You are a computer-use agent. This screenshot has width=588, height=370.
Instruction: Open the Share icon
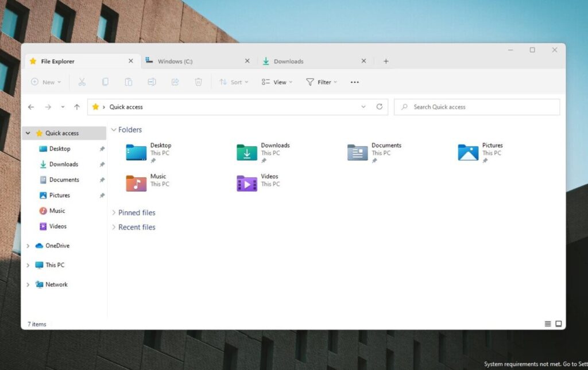175,82
